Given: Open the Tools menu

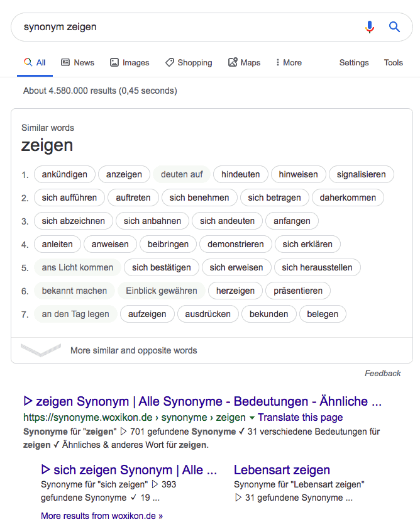Looking at the screenshot, I should 393,62.
